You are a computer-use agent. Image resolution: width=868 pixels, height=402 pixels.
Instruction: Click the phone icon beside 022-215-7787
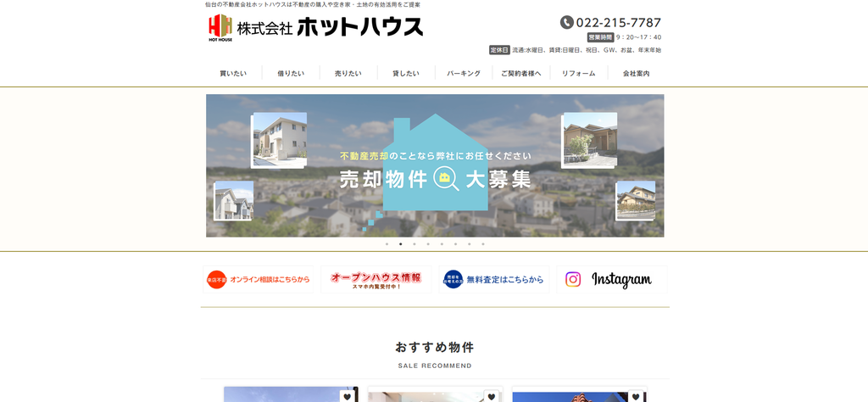[566, 22]
